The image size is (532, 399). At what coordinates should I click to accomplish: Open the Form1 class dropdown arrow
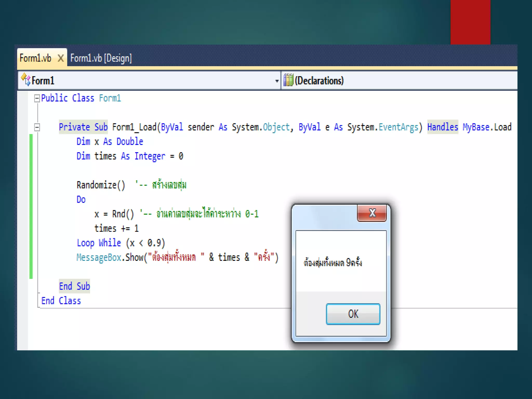277,81
